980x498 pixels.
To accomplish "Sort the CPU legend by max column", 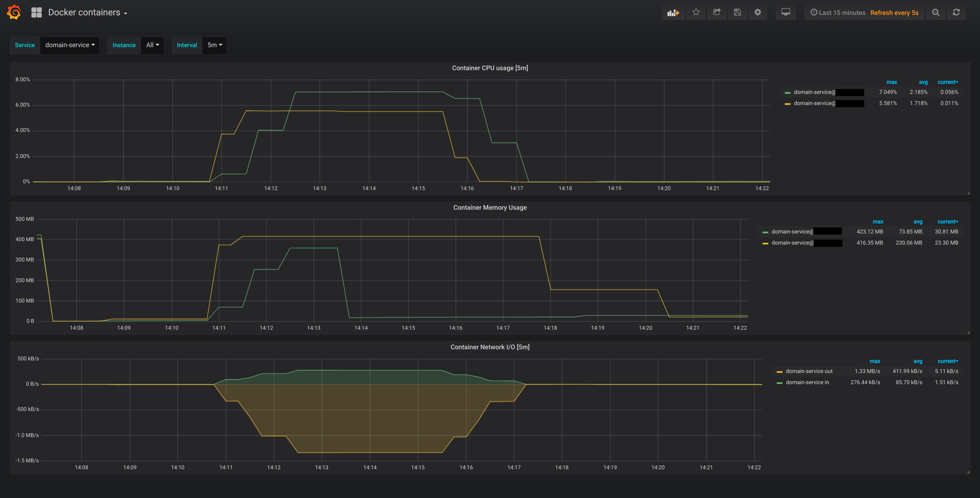I will click(891, 82).
